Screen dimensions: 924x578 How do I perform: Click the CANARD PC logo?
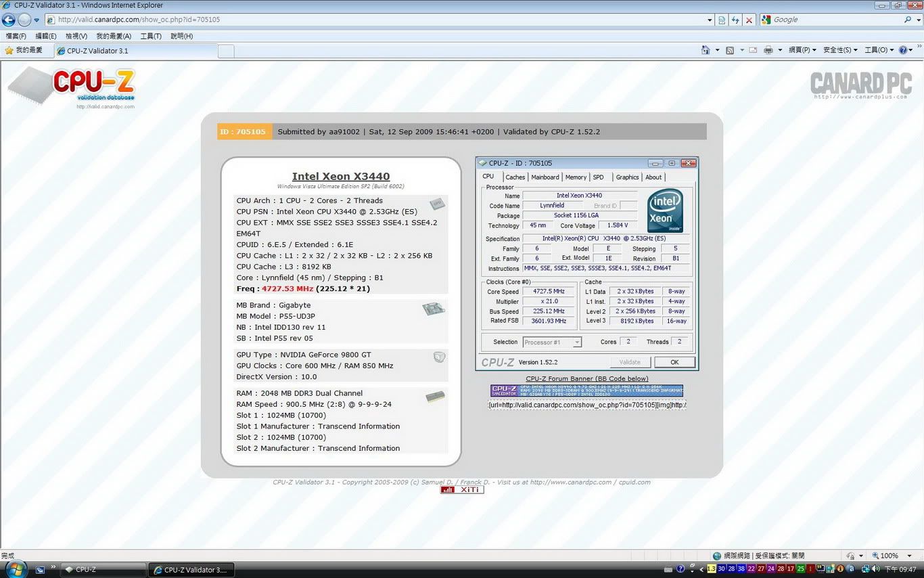pyautogui.click(x=861, y=85)
